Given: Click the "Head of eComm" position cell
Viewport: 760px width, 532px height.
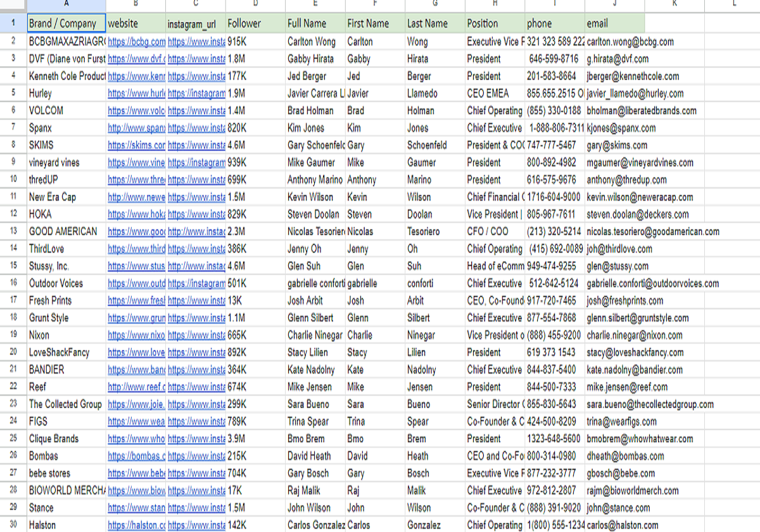Looking at the screenshot, I should (495, 266).
